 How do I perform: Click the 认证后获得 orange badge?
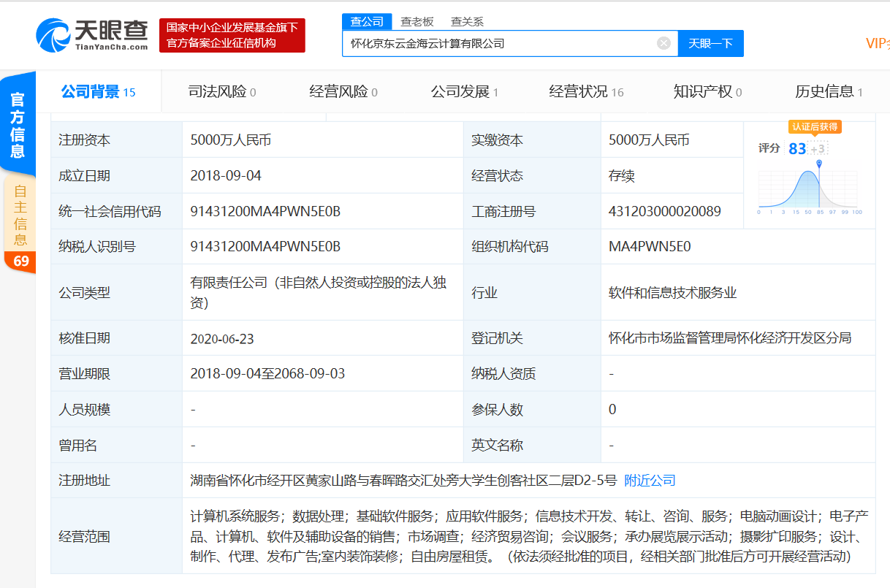(815, 127)
